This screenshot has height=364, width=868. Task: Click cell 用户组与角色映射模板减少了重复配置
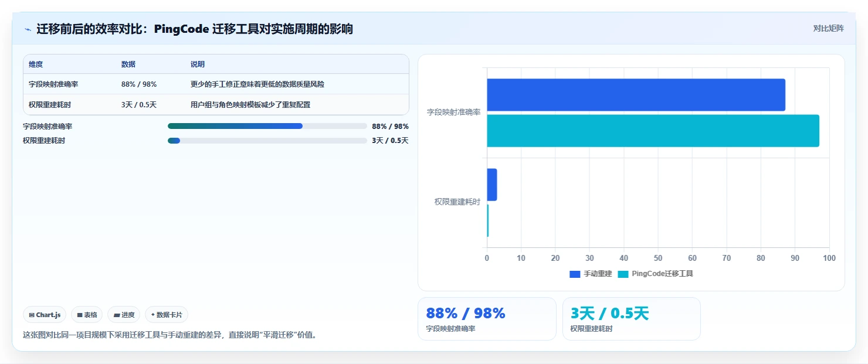click(x=250, y=105)
